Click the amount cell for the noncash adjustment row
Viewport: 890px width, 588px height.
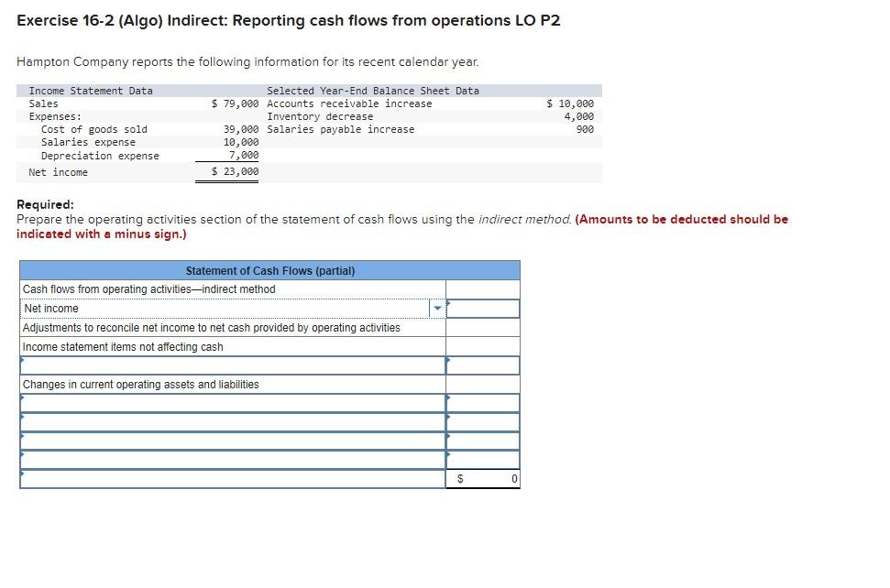point(483,365)
